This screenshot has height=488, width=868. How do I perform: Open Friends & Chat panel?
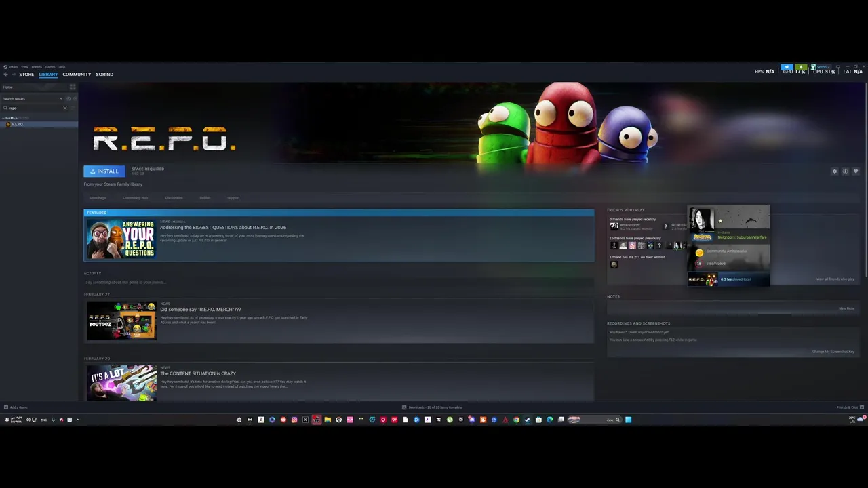tap(851, 407)
